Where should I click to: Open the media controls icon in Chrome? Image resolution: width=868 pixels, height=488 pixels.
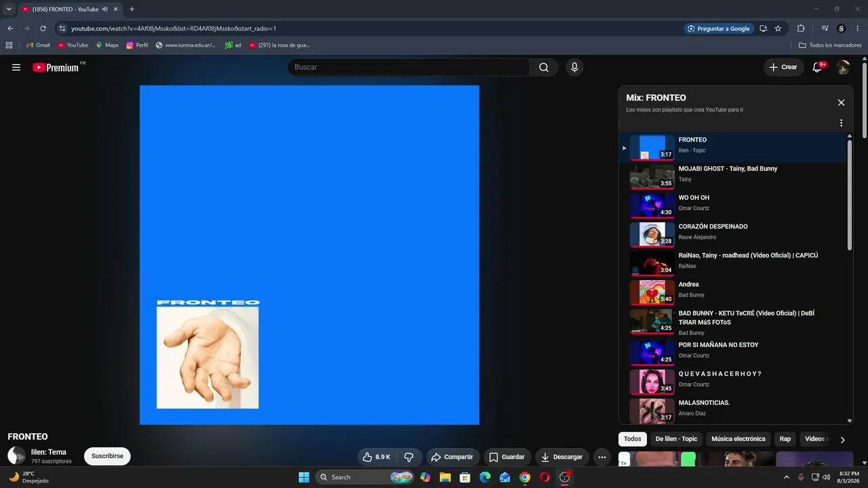825,28
